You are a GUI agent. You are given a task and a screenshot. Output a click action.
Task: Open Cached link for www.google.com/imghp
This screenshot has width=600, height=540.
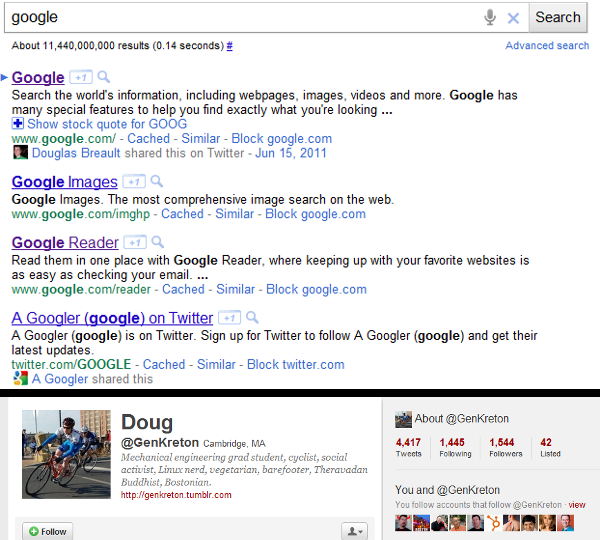(x=182, y=214)
